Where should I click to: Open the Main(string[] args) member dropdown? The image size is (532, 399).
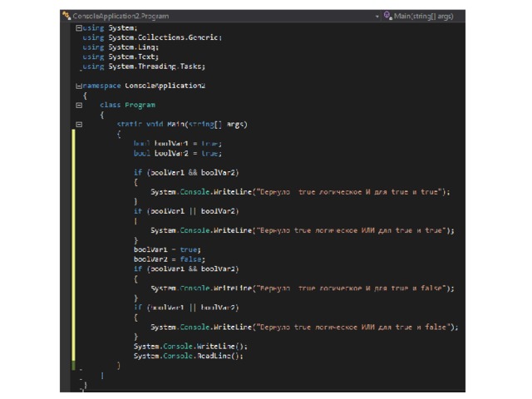tap(420, 16)
